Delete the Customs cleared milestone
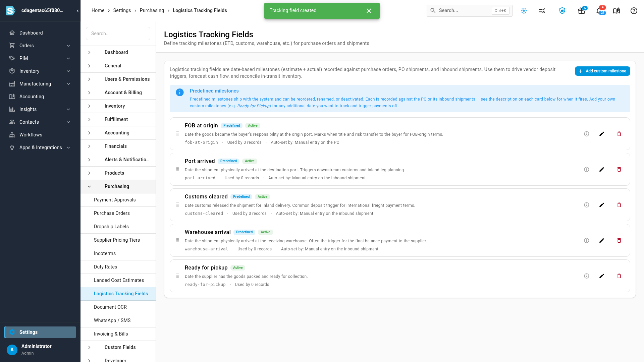Viewport: 644px width, 362px height. [x=619, y=205]
